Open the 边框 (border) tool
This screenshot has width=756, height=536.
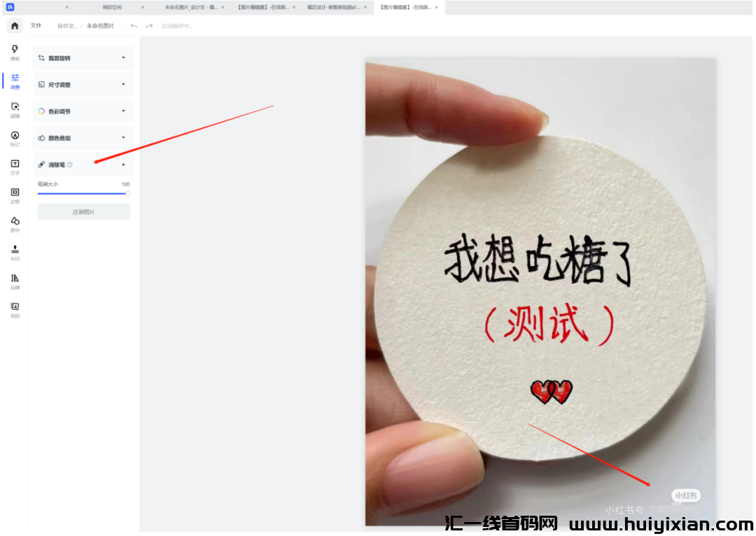pyautogui.click(x=15, y=195)
